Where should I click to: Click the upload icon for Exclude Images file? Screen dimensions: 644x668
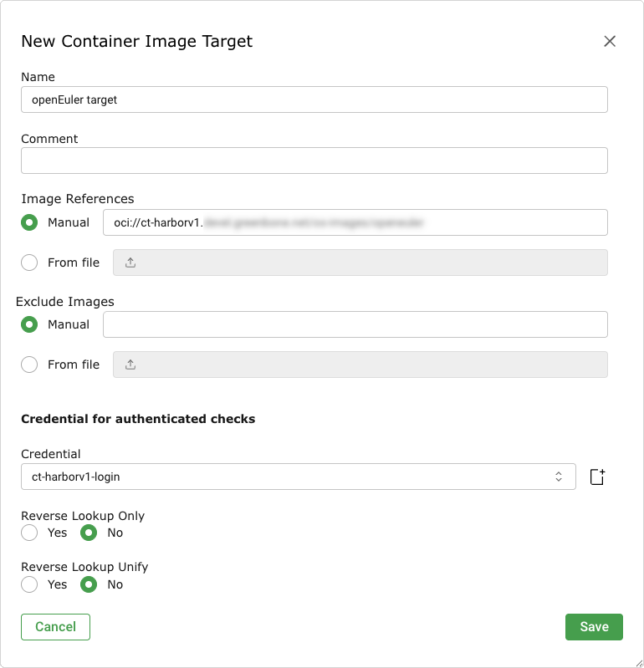[x=130, y=365]
